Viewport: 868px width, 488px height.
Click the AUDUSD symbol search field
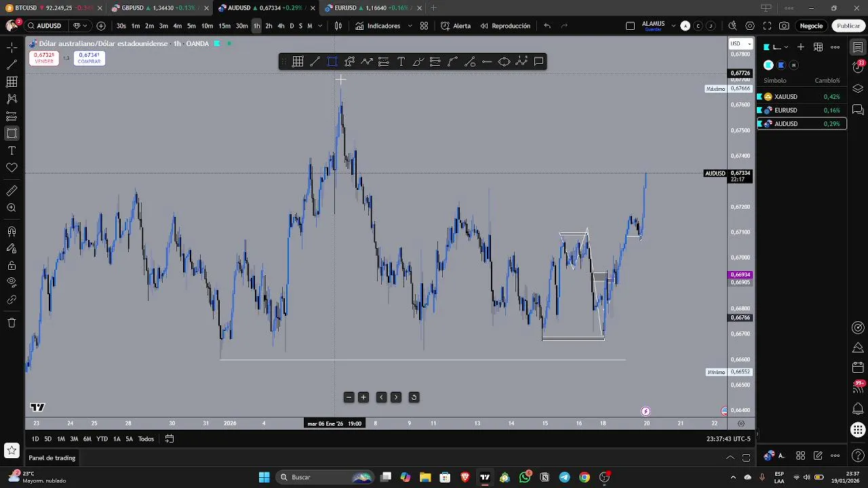pos(46,26)
